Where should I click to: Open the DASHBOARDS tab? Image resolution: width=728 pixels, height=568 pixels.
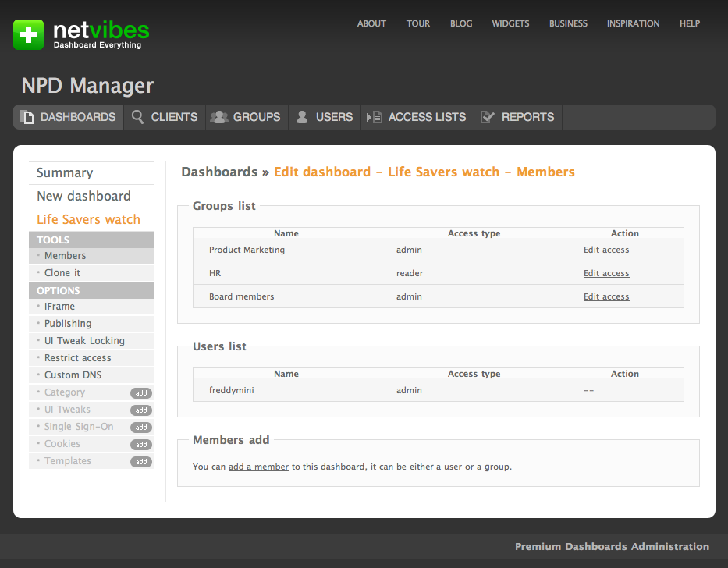point(68,117)
